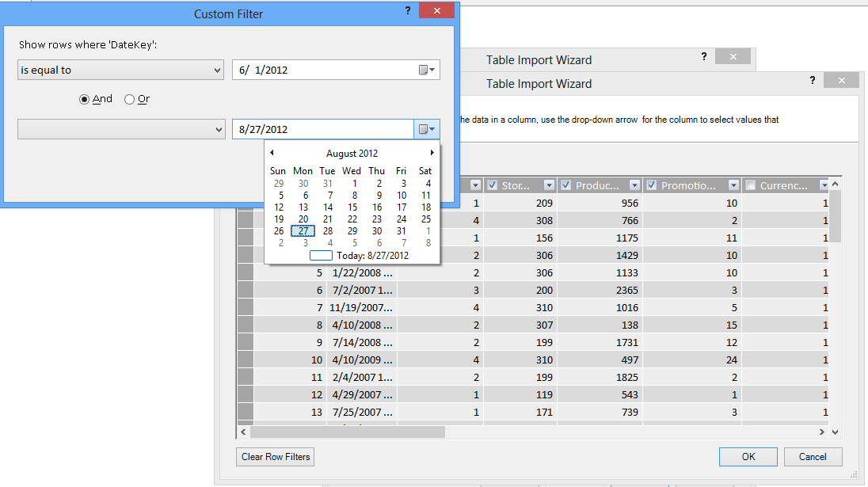Select August 15 in the calendar

click(x=352, y=207)
